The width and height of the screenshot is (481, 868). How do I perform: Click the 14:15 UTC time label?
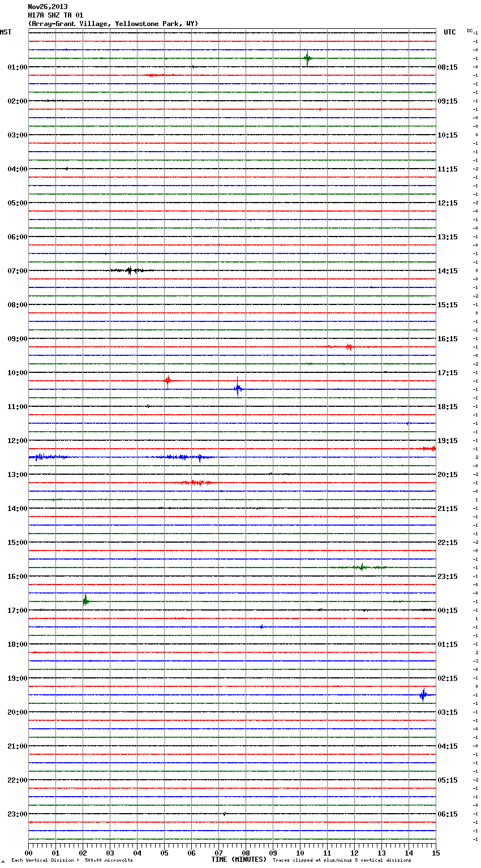(x=448, y=271)
